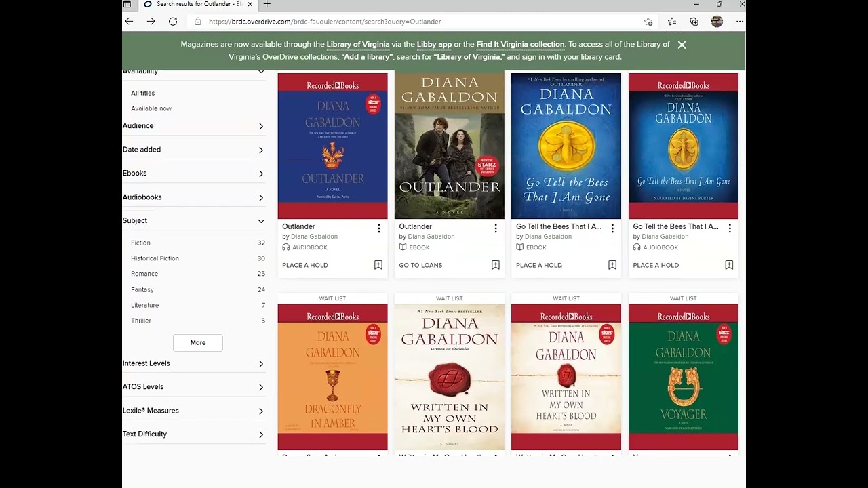Show more subjects with More button
The image size is (868, 488).
[x=198, y=343]
